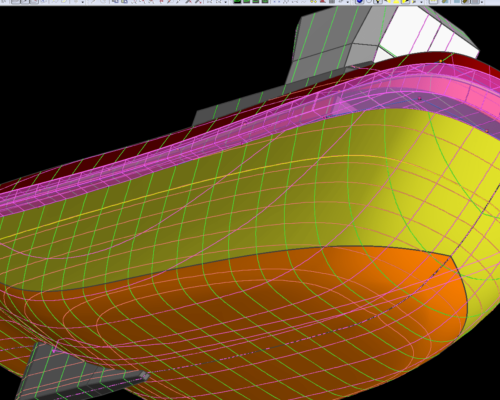The height and width of the screenshot is (400, 500).
Task: Open dropdown arrow left of blue sphere icon
Action: [x=348, y=2]
